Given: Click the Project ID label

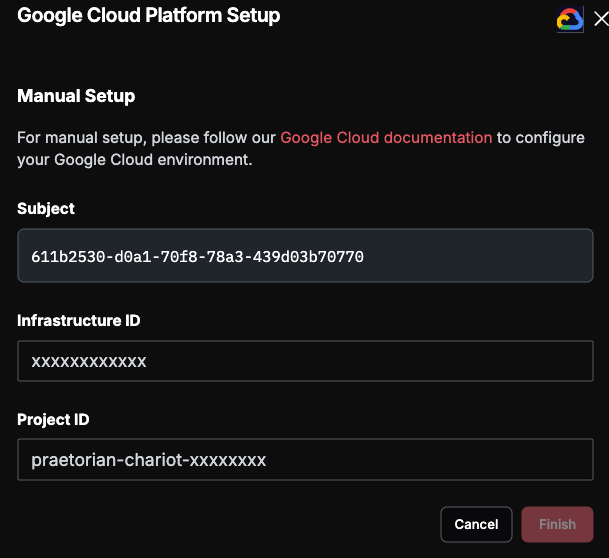Looking at the screenshot, I should pyautogui.click(x=53, y=420).
